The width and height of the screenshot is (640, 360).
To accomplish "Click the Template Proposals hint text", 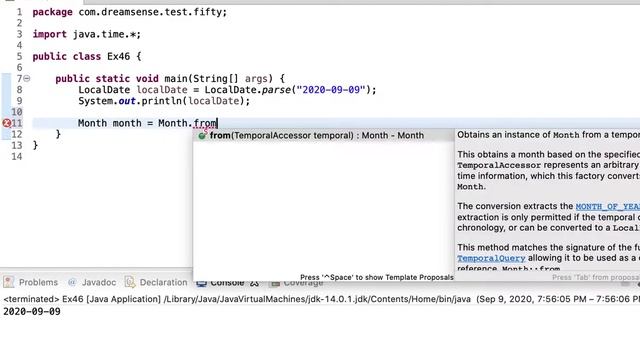I will pyautogui.click(x=377, y=277).
